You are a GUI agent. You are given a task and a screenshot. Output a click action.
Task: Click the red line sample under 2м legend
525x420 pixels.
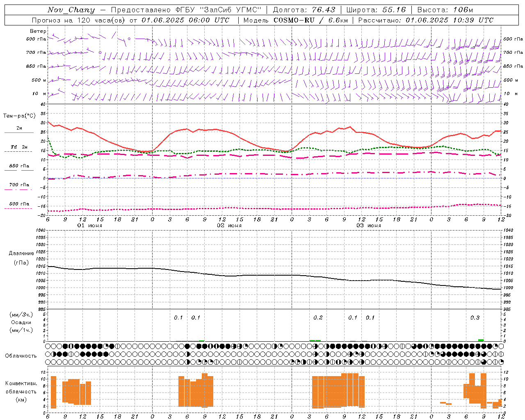click(19, 133)
